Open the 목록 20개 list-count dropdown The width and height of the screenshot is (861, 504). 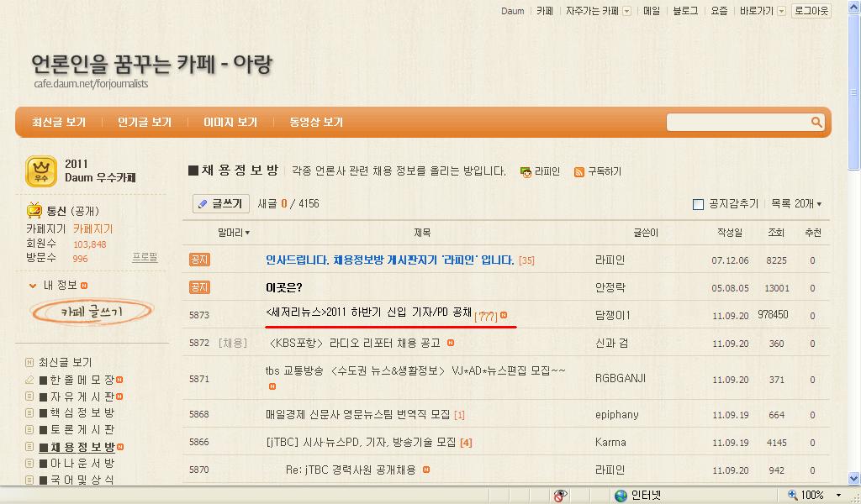[796, 204]
